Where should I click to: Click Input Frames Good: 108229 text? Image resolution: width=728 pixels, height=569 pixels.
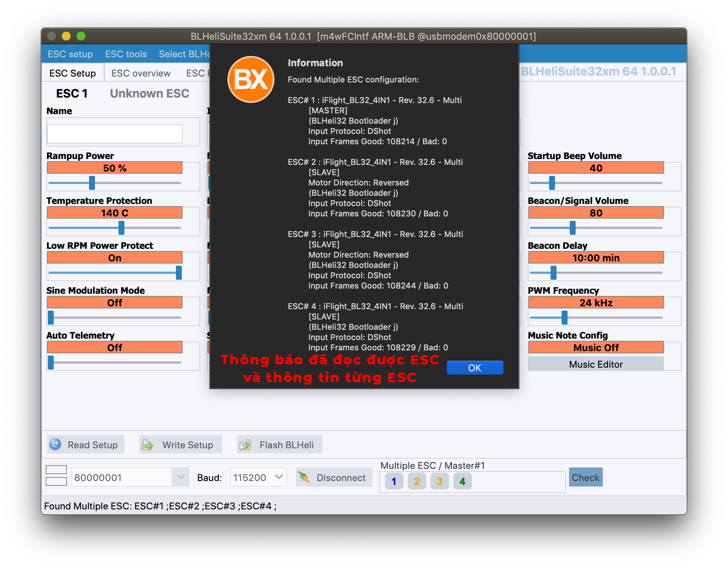pyautogui.click(x=378, y=347)
